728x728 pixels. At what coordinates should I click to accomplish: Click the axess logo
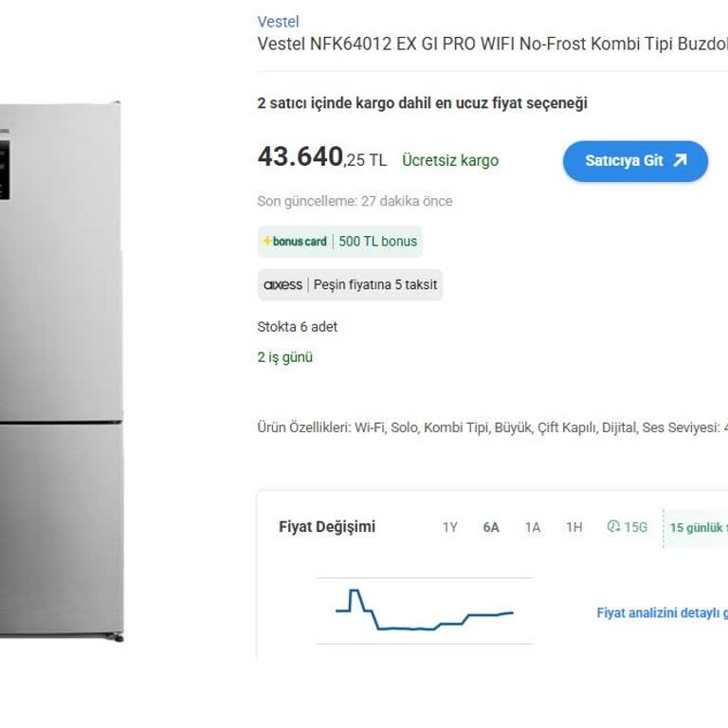[x=282, y=284]
